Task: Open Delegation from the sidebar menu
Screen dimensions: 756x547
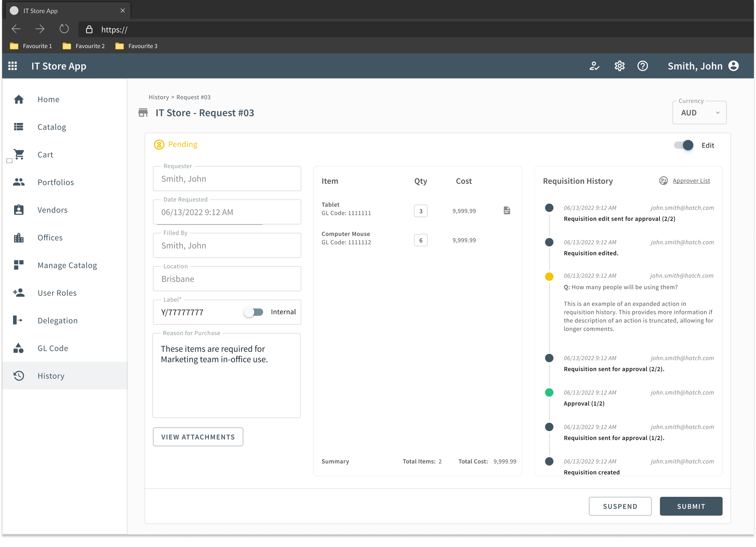Action: (x=57, y=320)
